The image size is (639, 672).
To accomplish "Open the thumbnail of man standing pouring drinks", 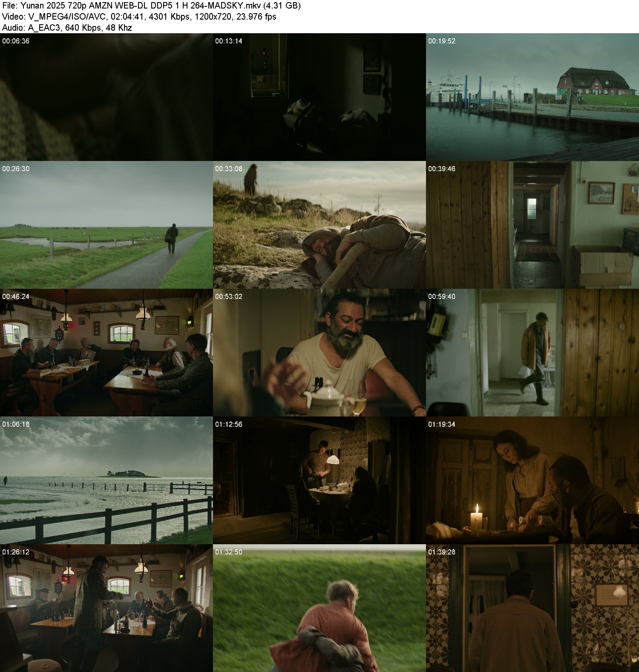I will [106, 608].
